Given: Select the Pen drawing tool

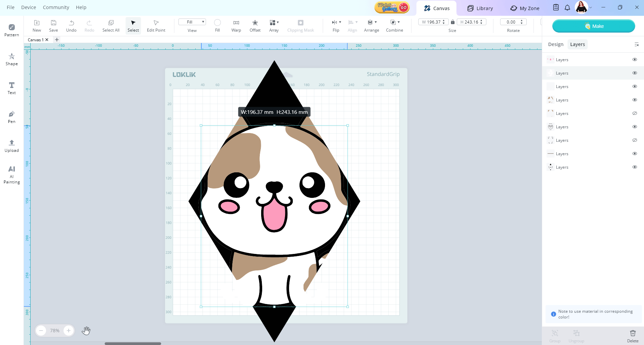Looking at the screenshot, I should (x=11, y=117).
